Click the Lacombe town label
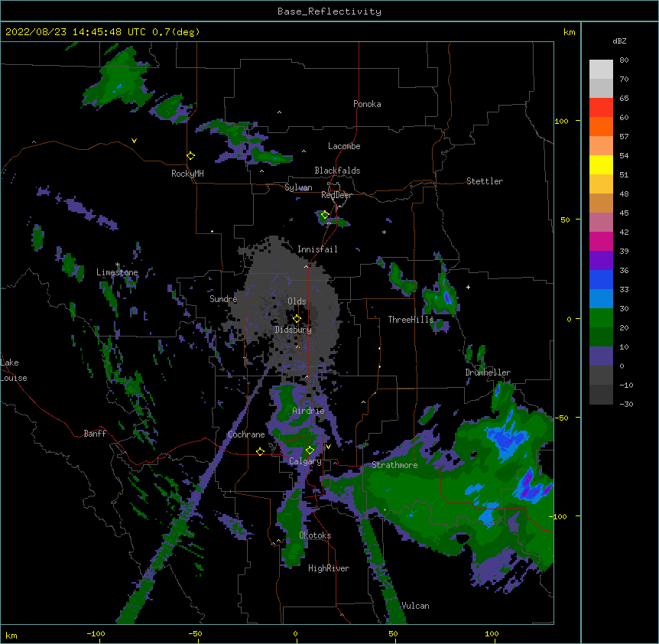The height and width of the screenshot is (644, 659). [344, 146]
